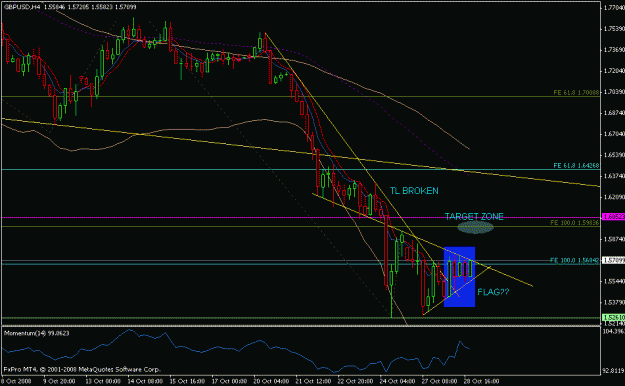Click the 1.65390 price axis value
Image resolution: width=625 pixels, height=386 pixels.
point(614,155)
